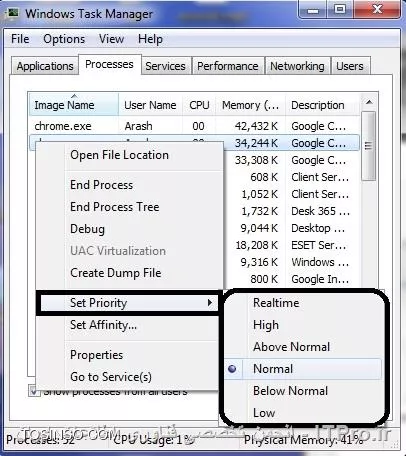Switch to the Applications tab
This screenshot has width=406, height=456.
point(45,66)
